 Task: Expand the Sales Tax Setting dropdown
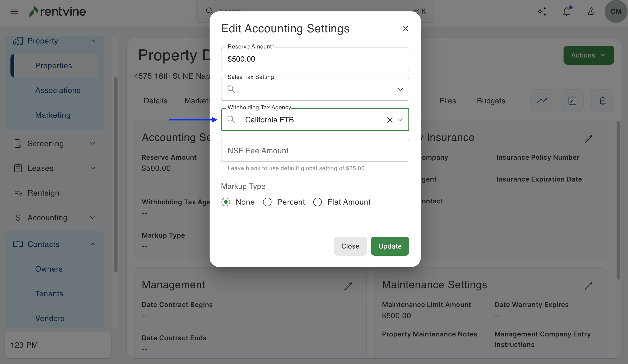(x=400, y=89)
